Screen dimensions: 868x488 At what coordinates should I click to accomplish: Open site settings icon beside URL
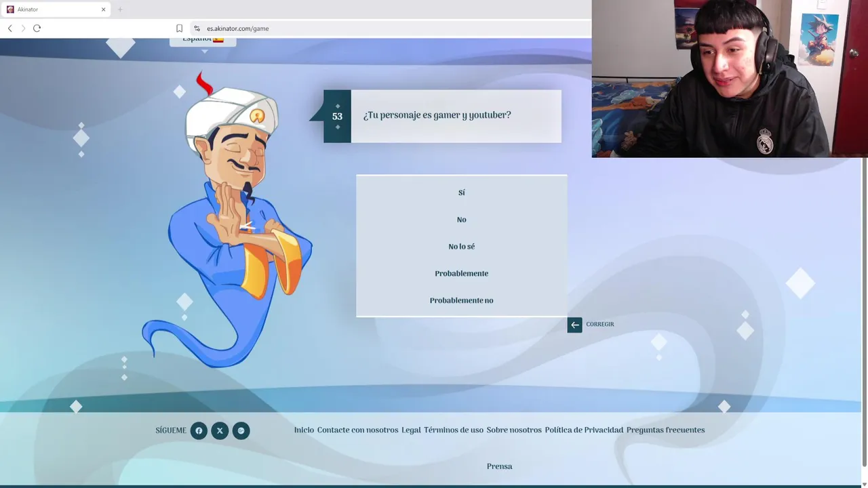point(197,28)
